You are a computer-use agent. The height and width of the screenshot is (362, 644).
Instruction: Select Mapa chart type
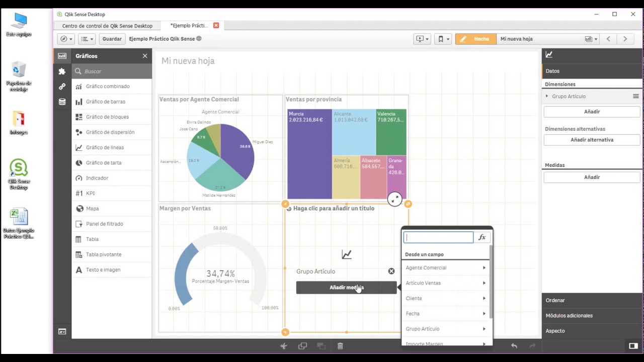(112, 209)
